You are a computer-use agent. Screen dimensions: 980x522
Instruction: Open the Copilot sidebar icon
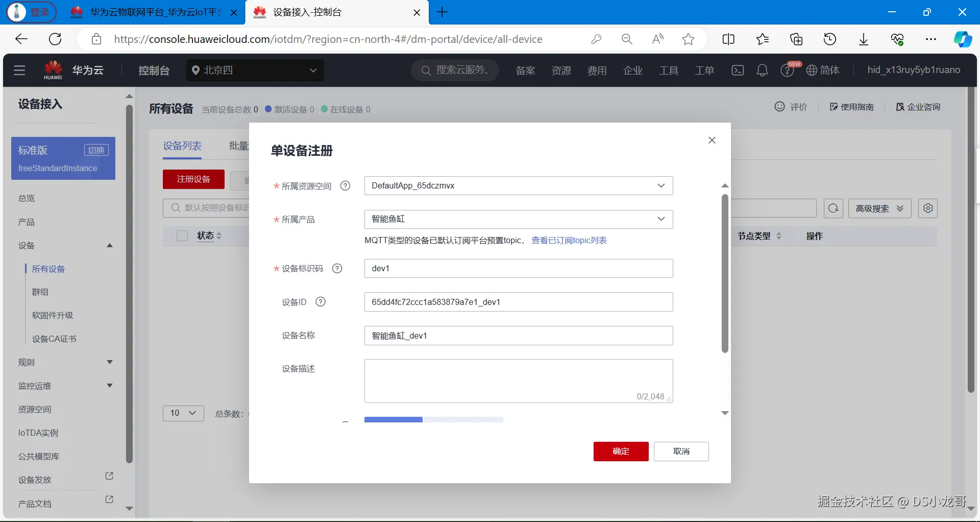click(x=963, y=39)
